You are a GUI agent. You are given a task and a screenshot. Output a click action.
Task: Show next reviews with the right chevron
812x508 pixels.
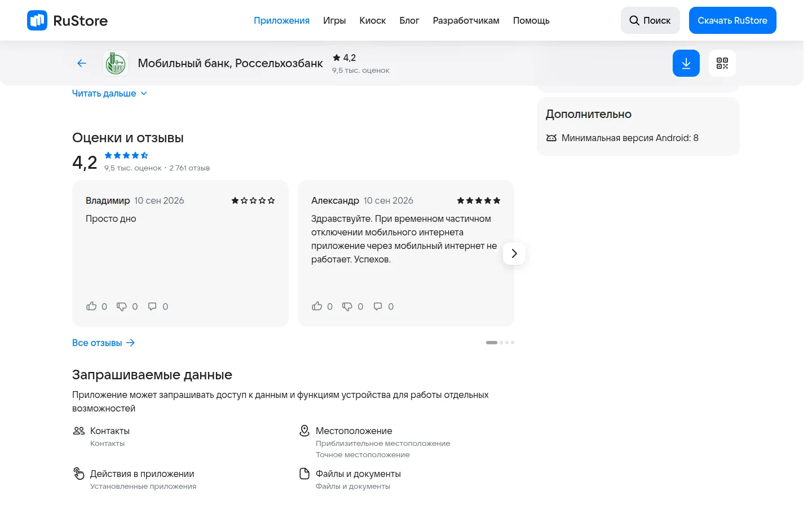514,253
